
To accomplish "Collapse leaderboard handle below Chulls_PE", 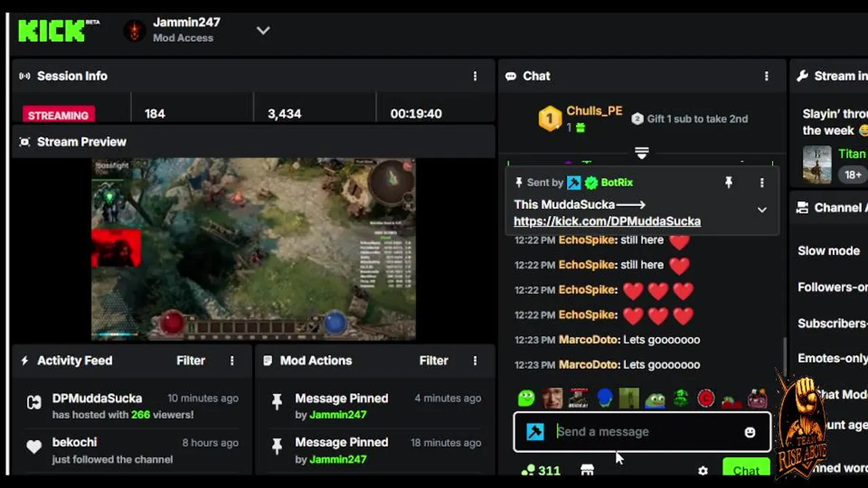I will click(x=642, y=153).
